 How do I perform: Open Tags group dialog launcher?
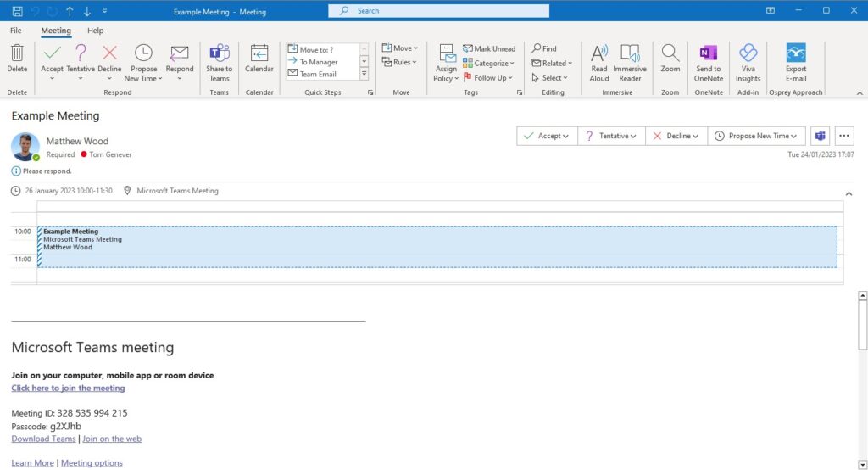click(520, 92)
